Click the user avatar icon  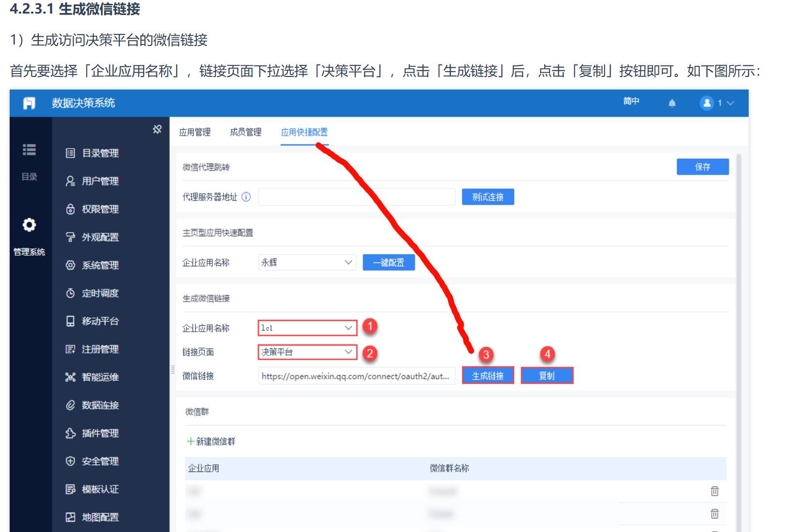pyautogui.click(x=707, y=103)
